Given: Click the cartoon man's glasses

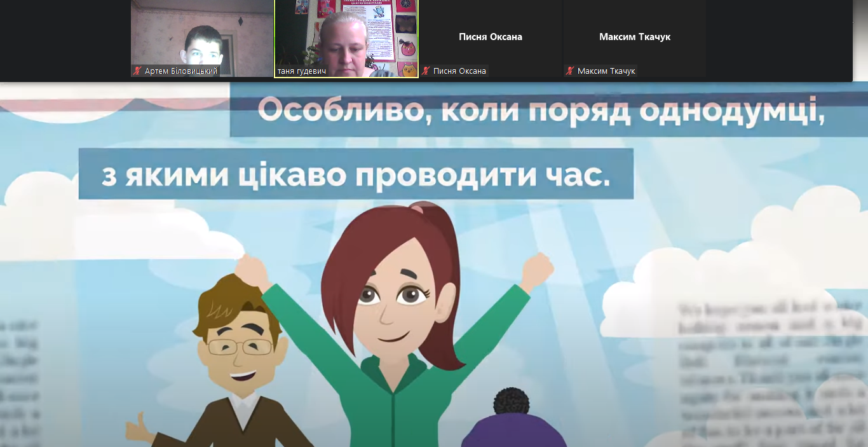Looking at the screenshot, I should [240, 347].
